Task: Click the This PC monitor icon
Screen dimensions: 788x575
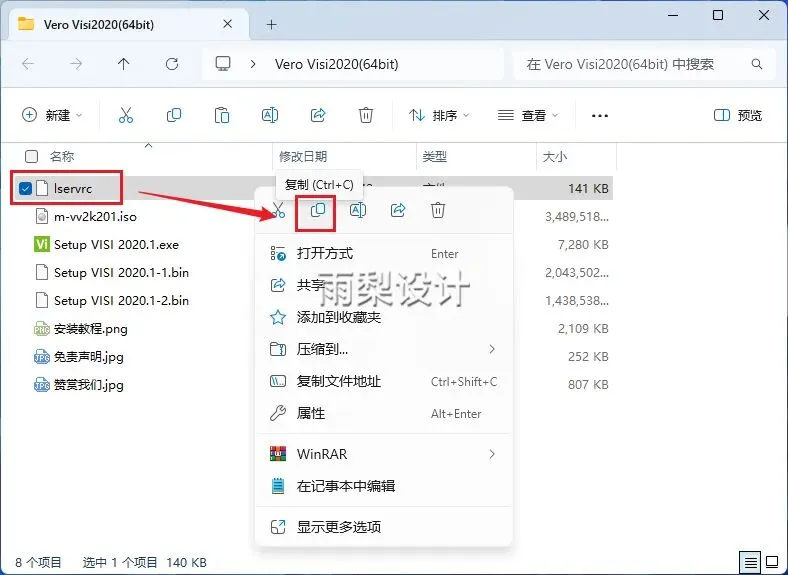Action: click(x=223, y=64)
